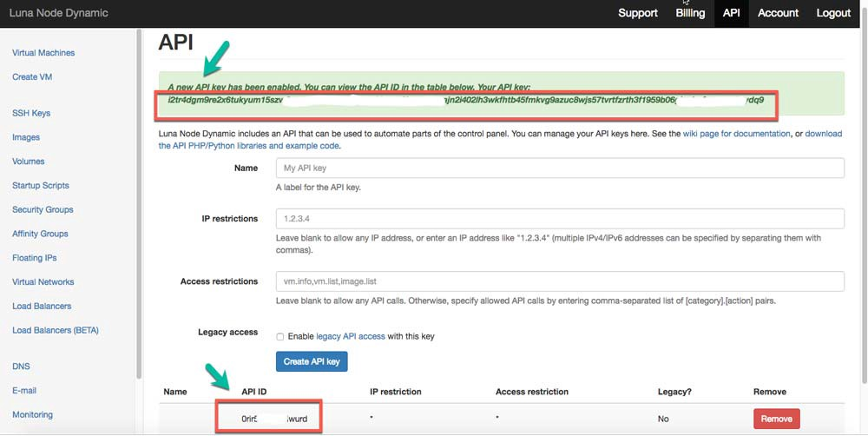
Task: Open Volumes in the sidebar
Action: 29,162
